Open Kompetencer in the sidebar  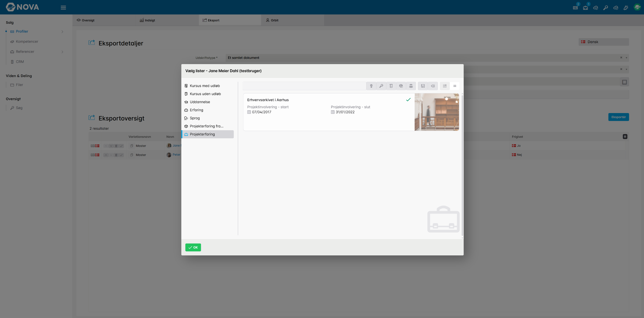[x=27, y=42]
